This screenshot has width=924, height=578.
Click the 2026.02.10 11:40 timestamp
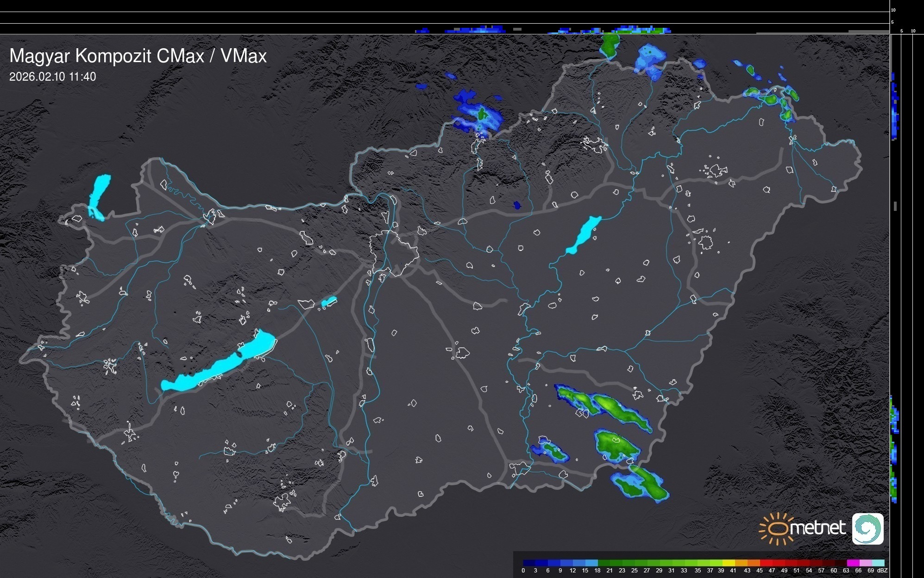[x=52, y=77]
